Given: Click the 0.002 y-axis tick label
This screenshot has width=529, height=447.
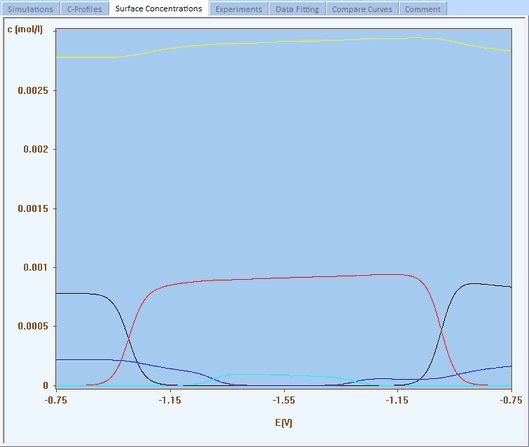Looking at the screenshot, I should (x=36, y=149).
